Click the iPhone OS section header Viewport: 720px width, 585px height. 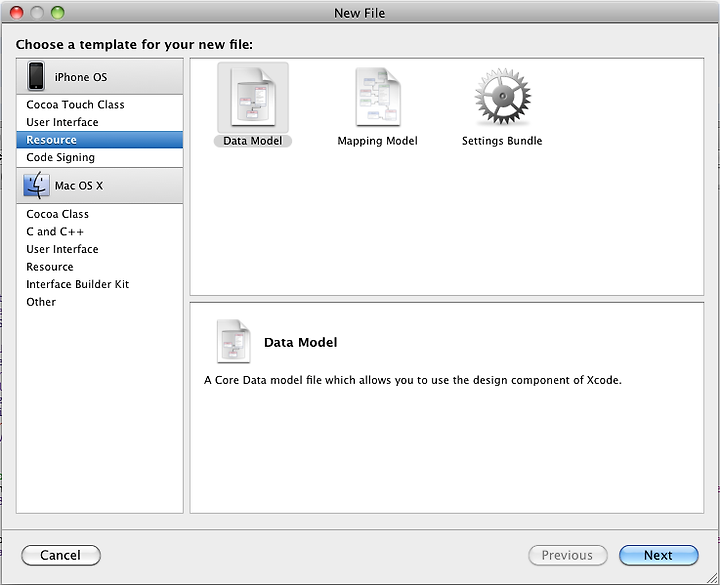coord(100,76)
